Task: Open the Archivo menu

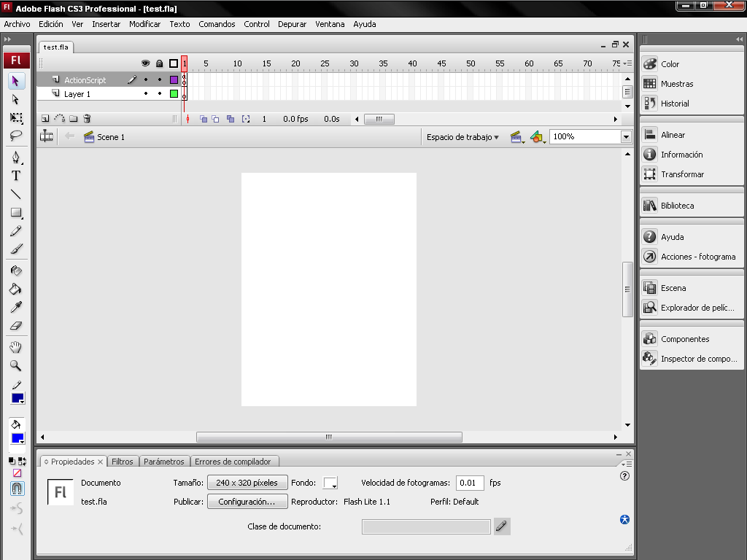Action: [18, 24]
